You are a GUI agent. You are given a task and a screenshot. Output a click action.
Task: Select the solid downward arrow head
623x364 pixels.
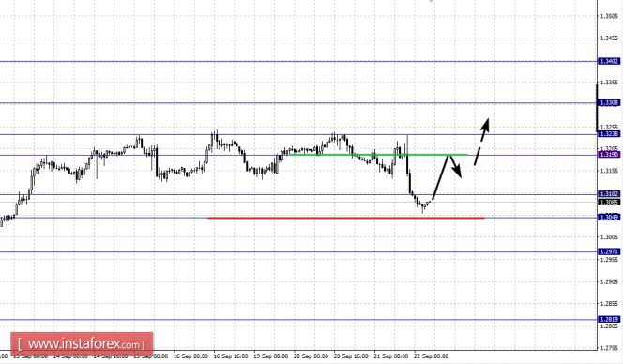coord(458,172)
